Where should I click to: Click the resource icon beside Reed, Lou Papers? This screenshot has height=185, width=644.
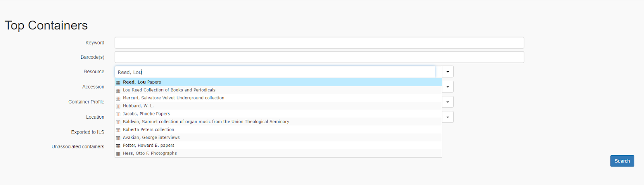pyautogui.click(x=118, y=82)
